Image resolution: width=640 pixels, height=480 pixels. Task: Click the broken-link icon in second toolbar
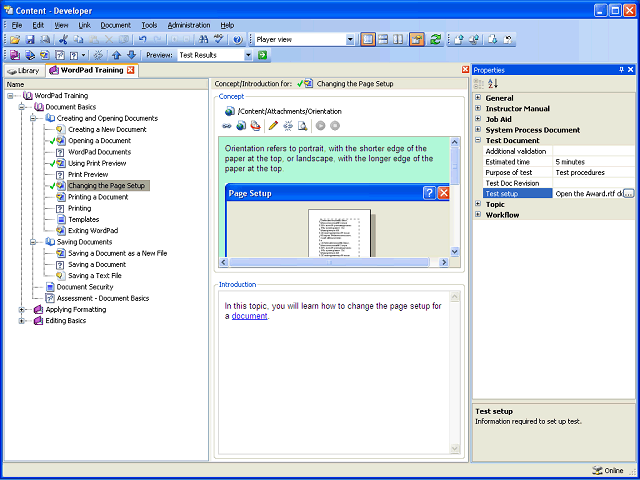[x=98, y=55]
